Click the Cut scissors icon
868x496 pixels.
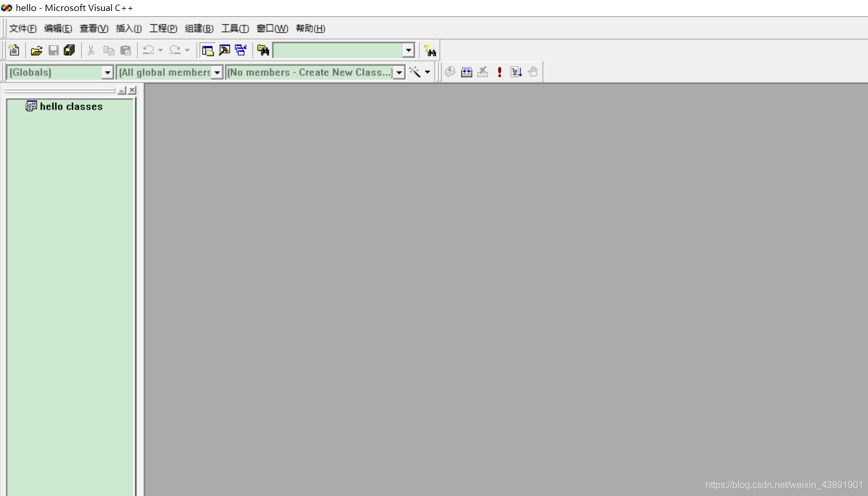point(91,50)
